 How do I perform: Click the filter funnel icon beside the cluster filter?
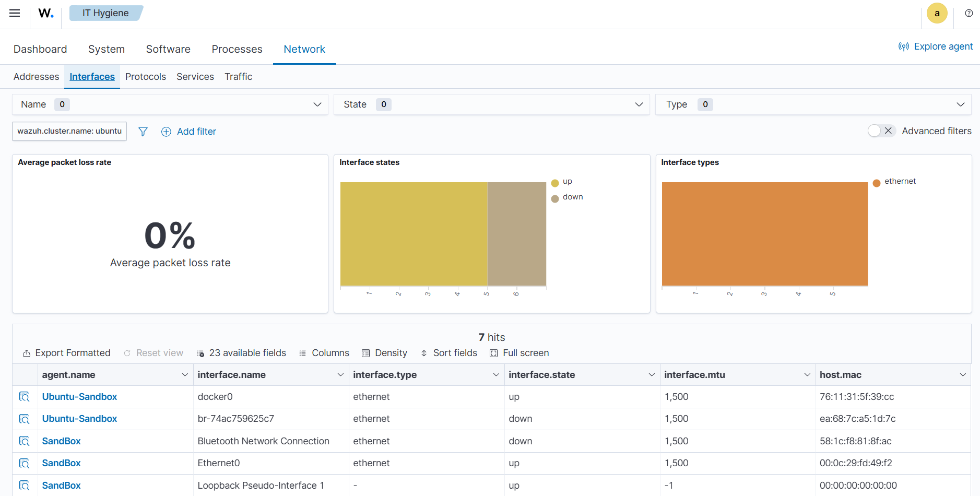(143, 132)
